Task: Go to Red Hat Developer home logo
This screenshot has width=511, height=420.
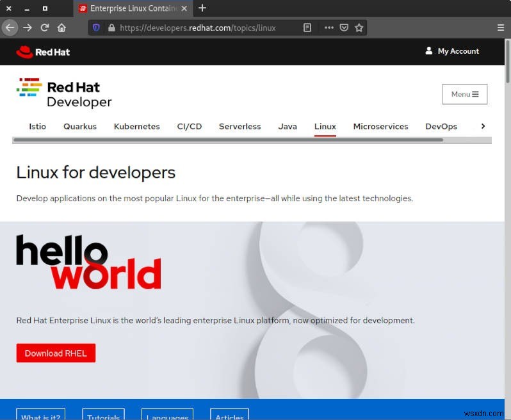Action: tap(64, 93)
